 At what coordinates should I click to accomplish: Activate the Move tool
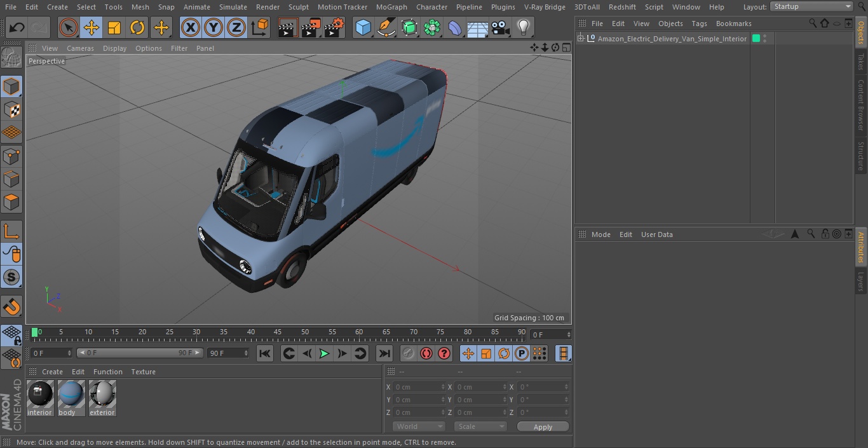coord(91,27)
